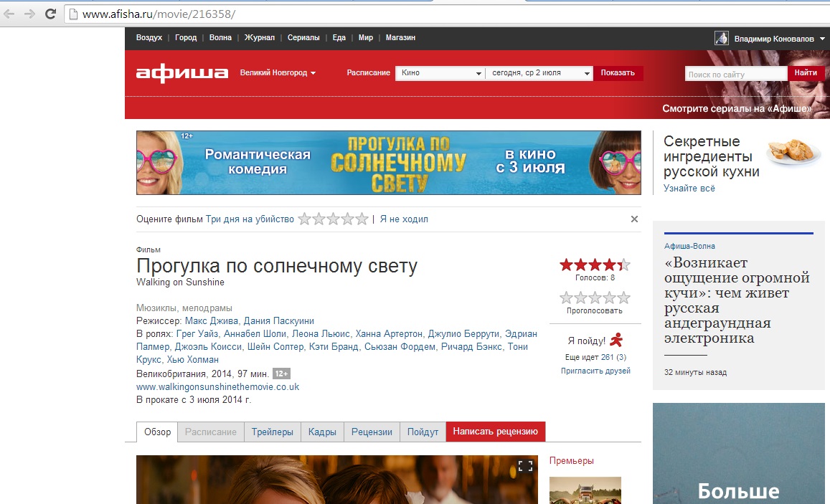
Task: Click the browser back arrow
Action: click(9, 14)
